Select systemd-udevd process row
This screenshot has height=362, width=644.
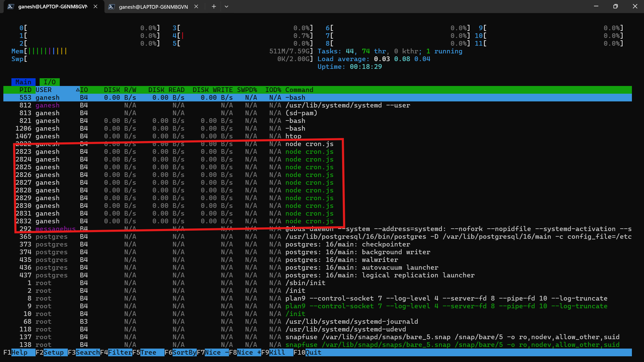click(318, 329)
